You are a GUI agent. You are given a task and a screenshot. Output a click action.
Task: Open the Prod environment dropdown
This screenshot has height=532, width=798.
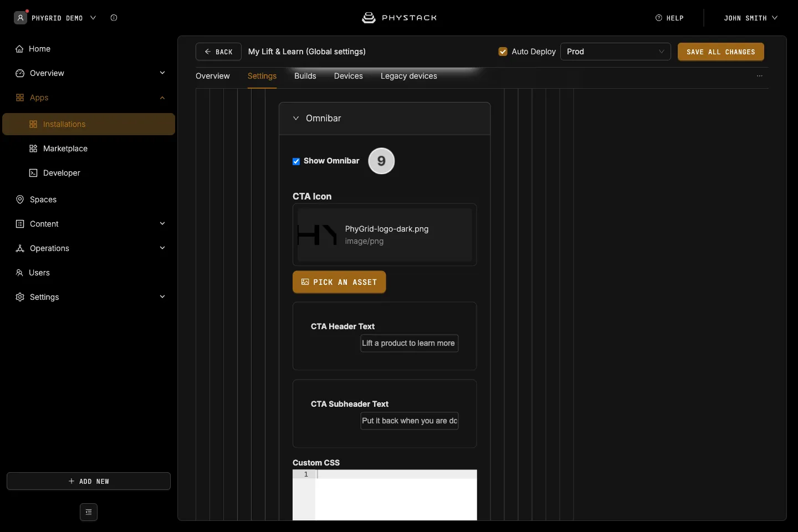616,52
